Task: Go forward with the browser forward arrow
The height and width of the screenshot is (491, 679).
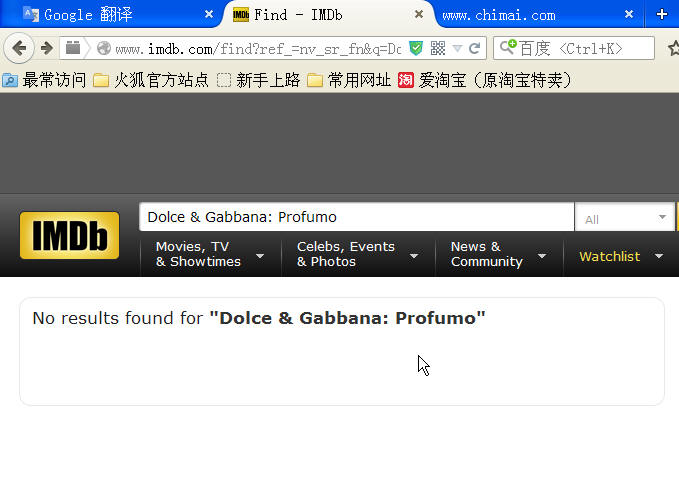Action: coord(47,48)
